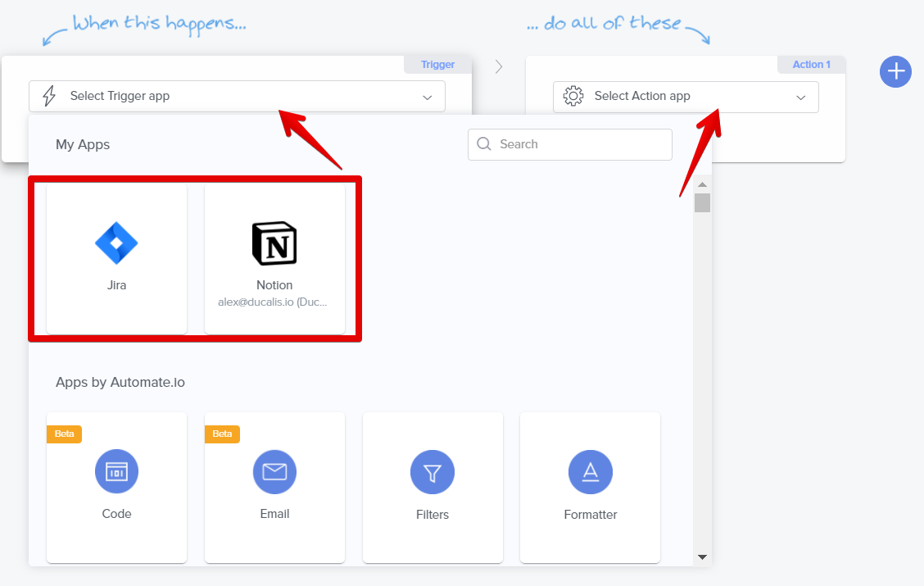The image size is (924, 586).
Task: Click the Action 1 tab label
Action: (x=811, y=65)
